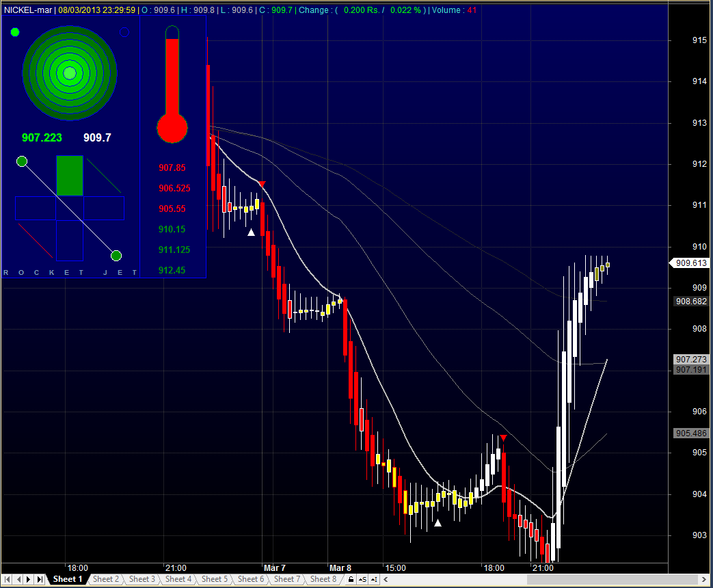Click the 907.273 price axis label
Image resolution: width=713 pixels, height=588 pixels.
[690, 359]
